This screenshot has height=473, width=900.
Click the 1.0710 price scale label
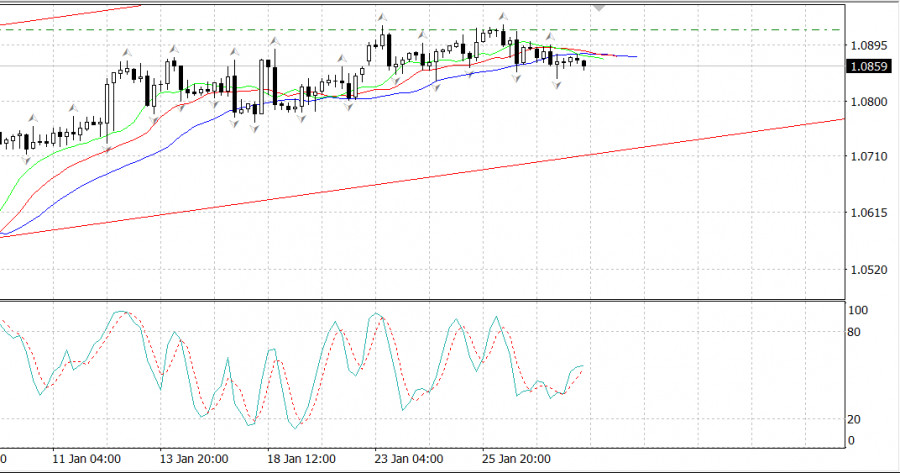(868, 156)
